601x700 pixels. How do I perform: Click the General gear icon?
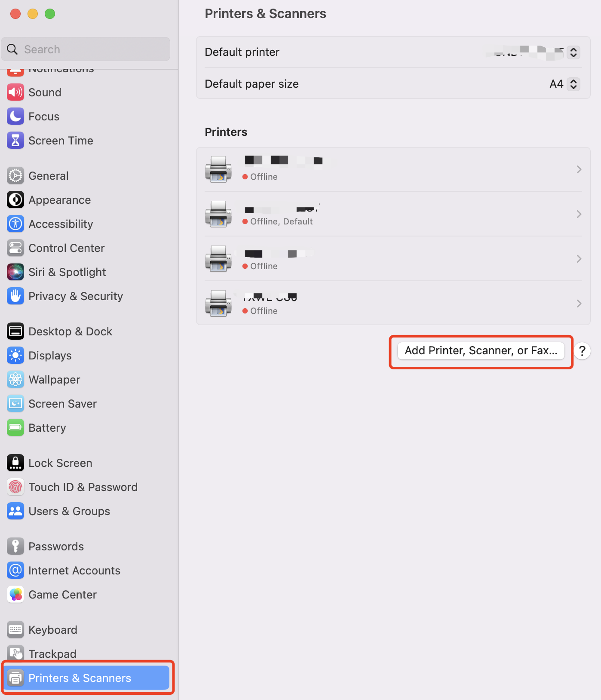[x=15, y=176]
